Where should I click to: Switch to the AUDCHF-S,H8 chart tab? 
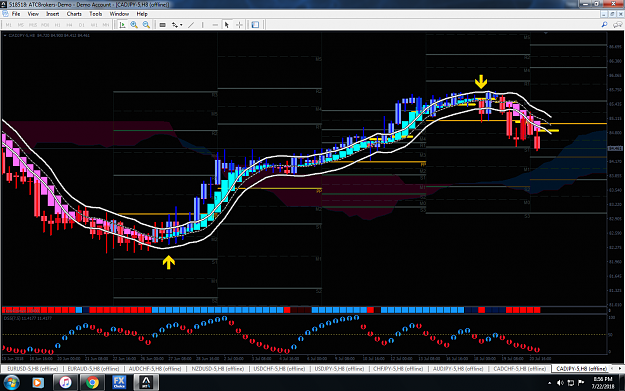point(155,369)
